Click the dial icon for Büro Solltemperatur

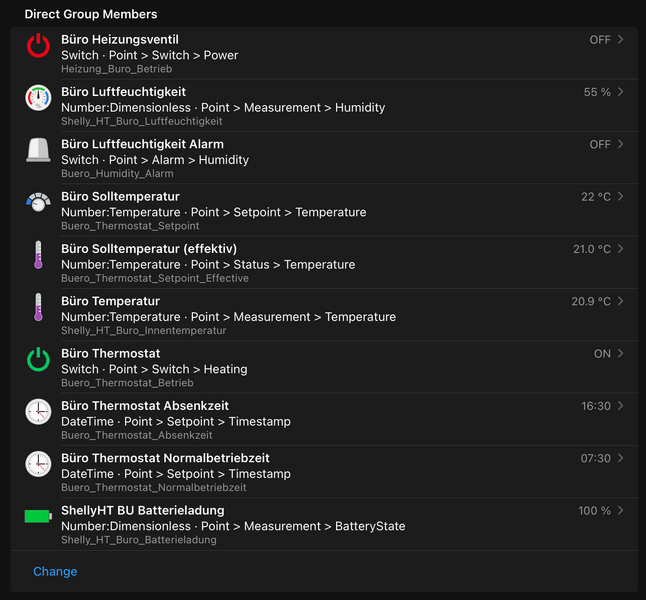pos(38,202)
